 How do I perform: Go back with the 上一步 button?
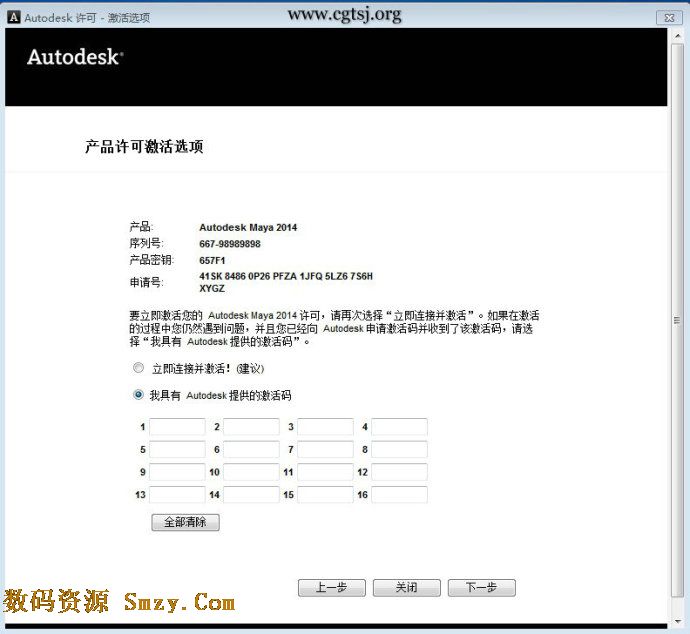point(332,588)
